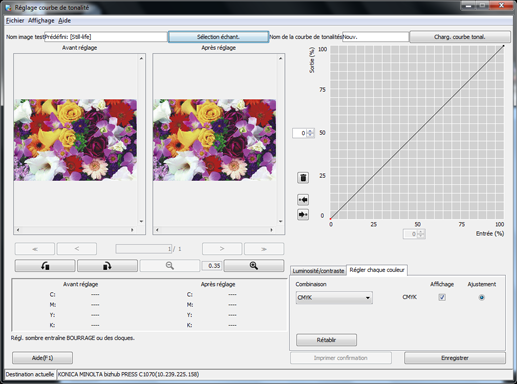The image size is (517, 384).
Task: Click the curve's top-right end point
Action: coord(503,46)
